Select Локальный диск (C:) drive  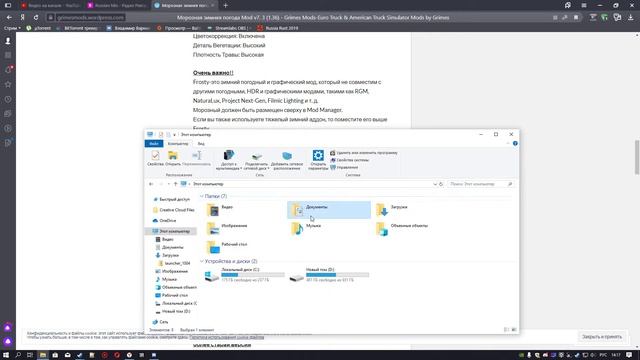coord(244,275)
